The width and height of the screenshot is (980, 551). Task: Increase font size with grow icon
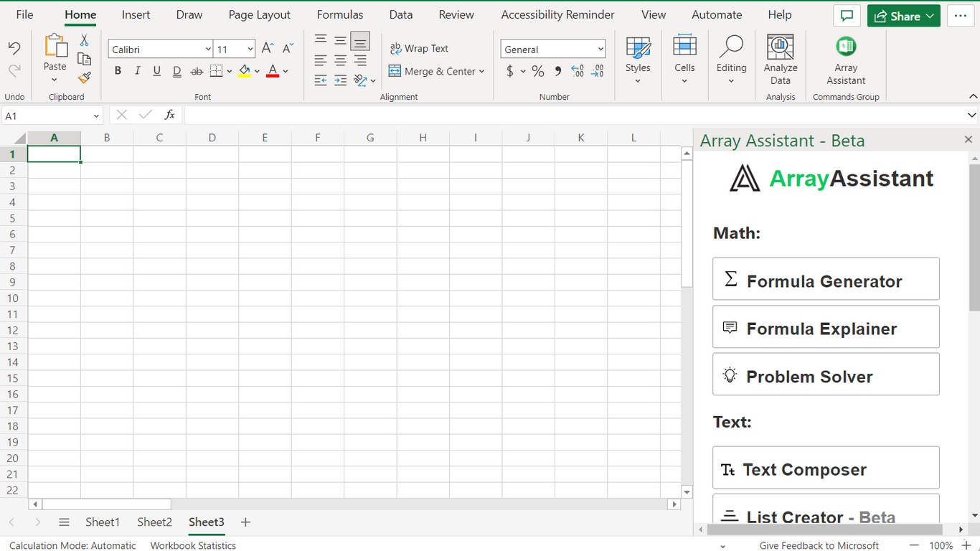pyautogui.click(x=268, y=49)
